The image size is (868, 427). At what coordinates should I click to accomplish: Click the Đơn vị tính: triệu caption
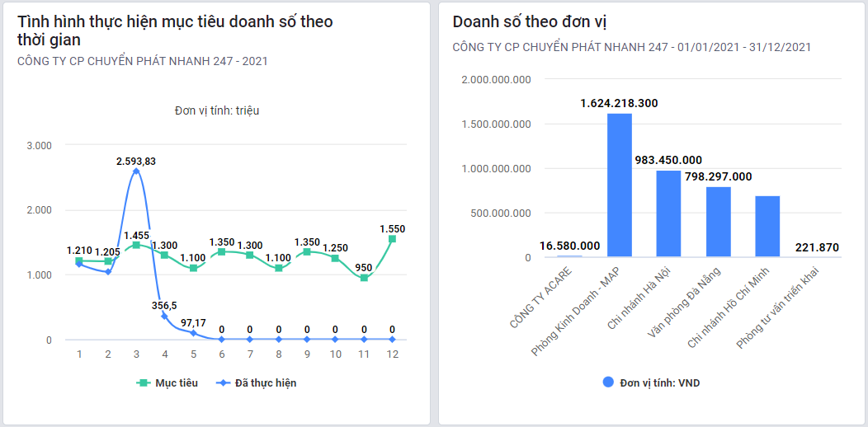click(217, 110)
